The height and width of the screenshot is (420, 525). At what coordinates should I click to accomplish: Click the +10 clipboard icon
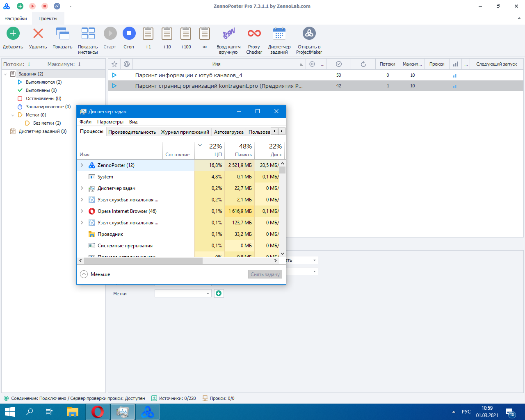coord(167,33)
